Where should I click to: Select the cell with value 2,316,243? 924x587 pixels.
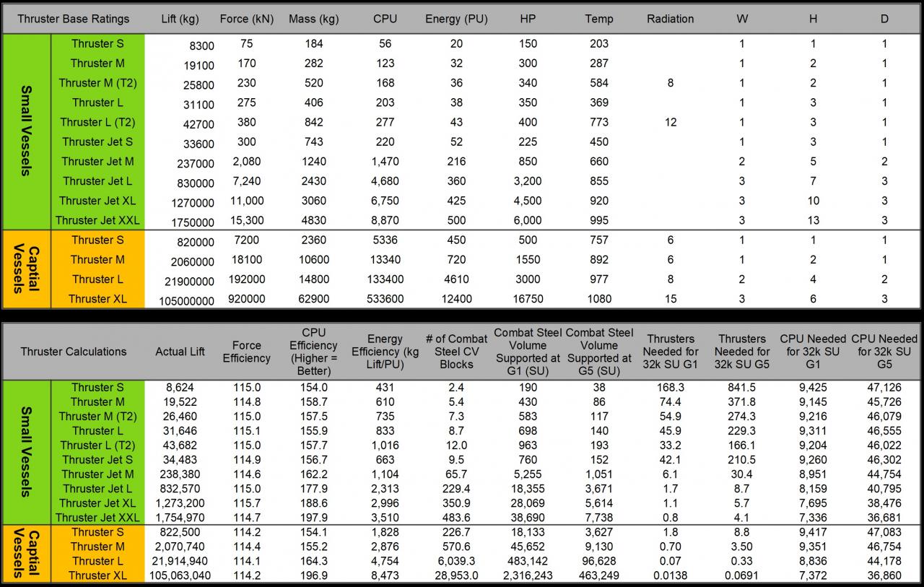click(527, 575)
